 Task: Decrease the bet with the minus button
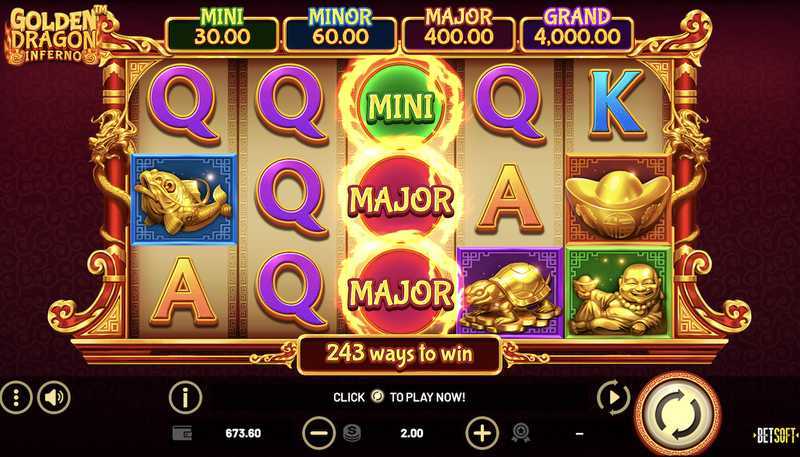319,433
